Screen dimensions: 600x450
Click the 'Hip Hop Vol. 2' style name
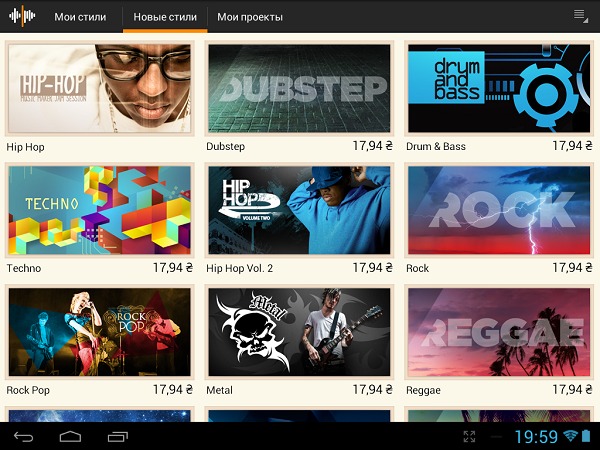click(x=240, y=268)
